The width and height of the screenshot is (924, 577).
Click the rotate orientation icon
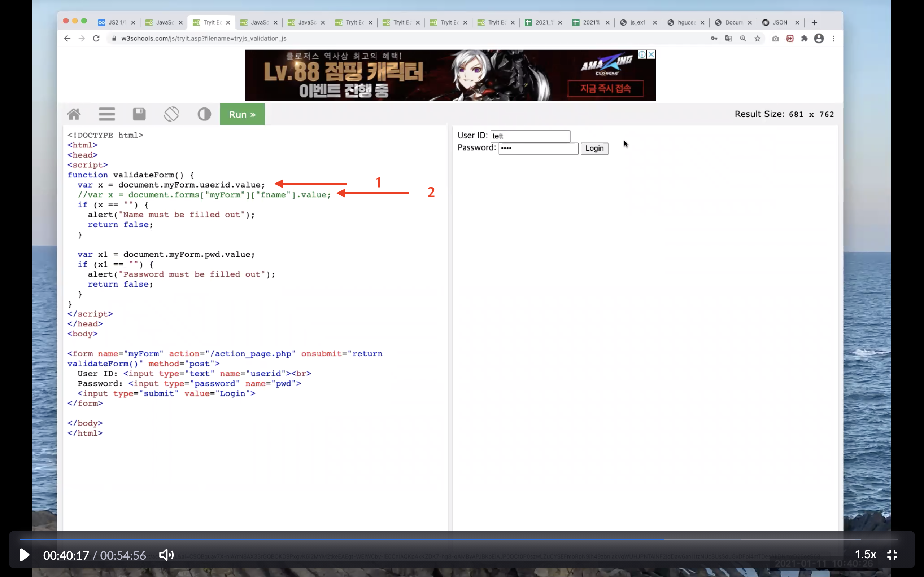[171, 114]
